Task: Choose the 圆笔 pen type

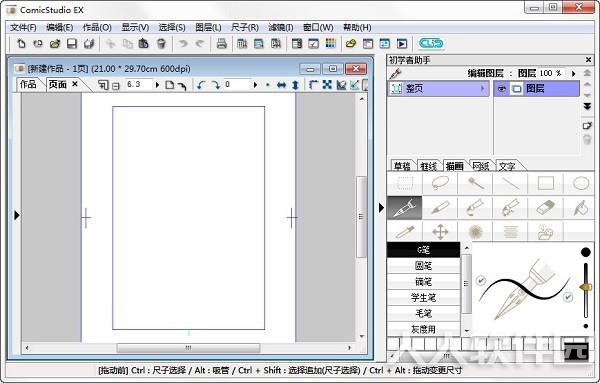Action: point(423,266)
